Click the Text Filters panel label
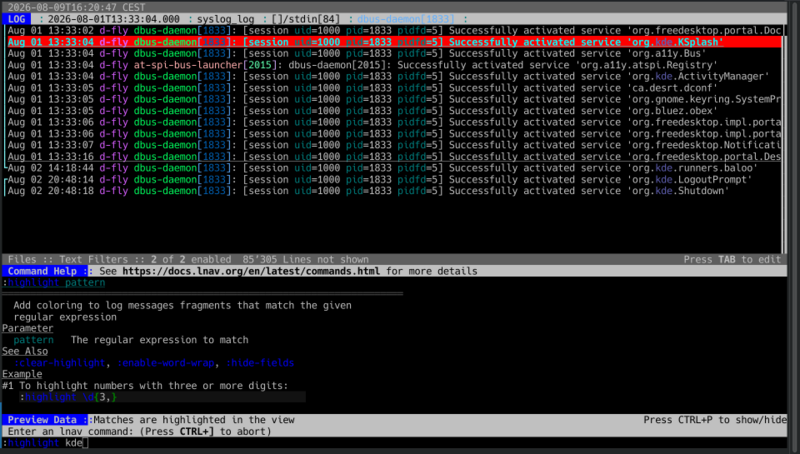The height and width of the screenshot is (454, 800). (93, 260)
